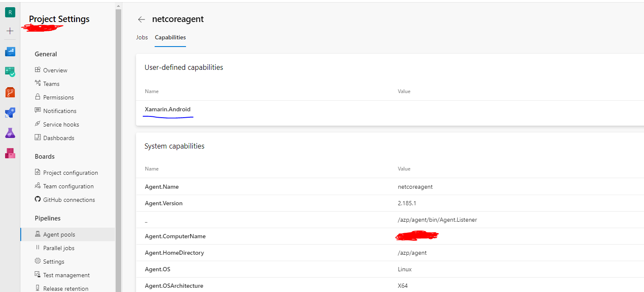644x292 pixels.
Task: Select the Capabilities tab
Action: [x=170, y=37]
